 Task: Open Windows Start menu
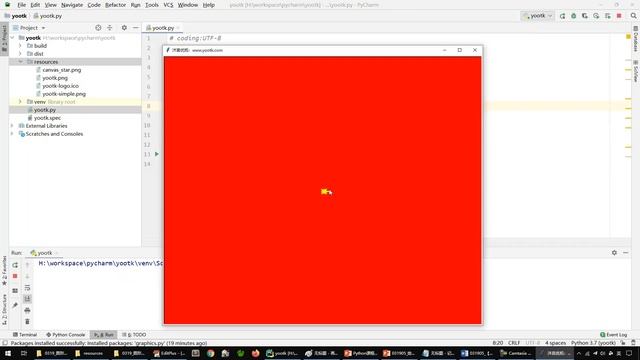tap(8, 353)
